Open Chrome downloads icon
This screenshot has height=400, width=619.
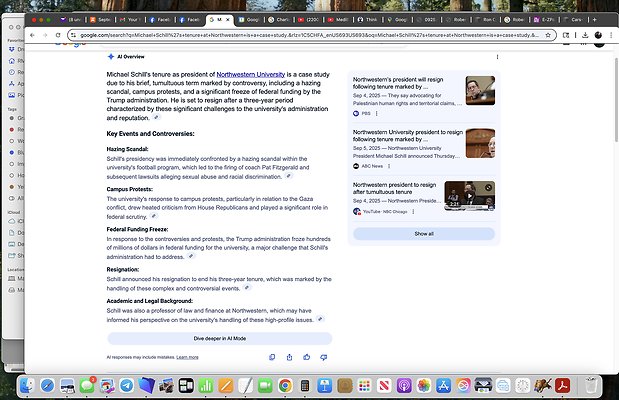pos(585,35)
